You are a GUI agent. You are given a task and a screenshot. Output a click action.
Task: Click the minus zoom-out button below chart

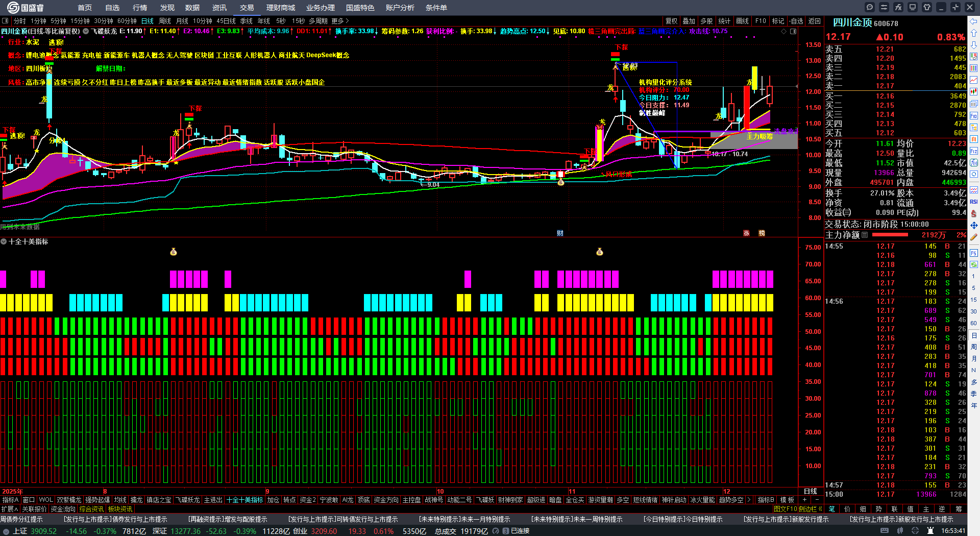coord(817,500)
